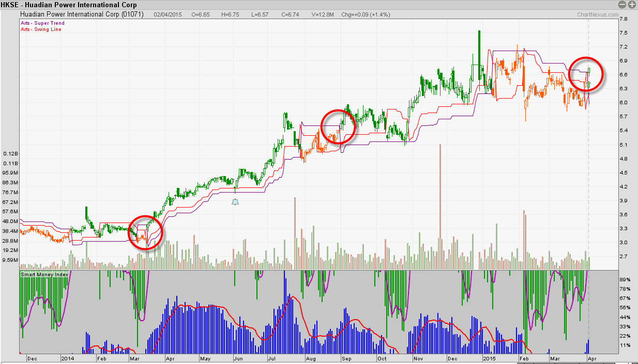Click the 7.8 price axis label

pos(623,19)
